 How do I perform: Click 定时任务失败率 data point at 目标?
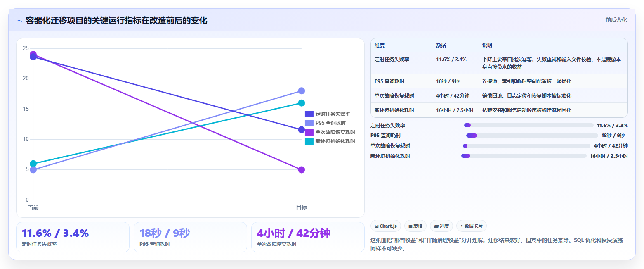(301, 130)
